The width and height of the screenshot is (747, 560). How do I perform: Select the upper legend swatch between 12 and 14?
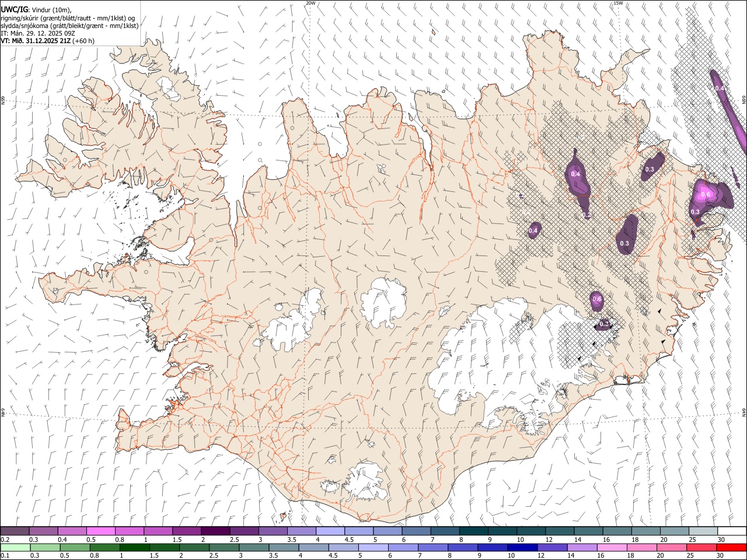click(x=560, y=531)
